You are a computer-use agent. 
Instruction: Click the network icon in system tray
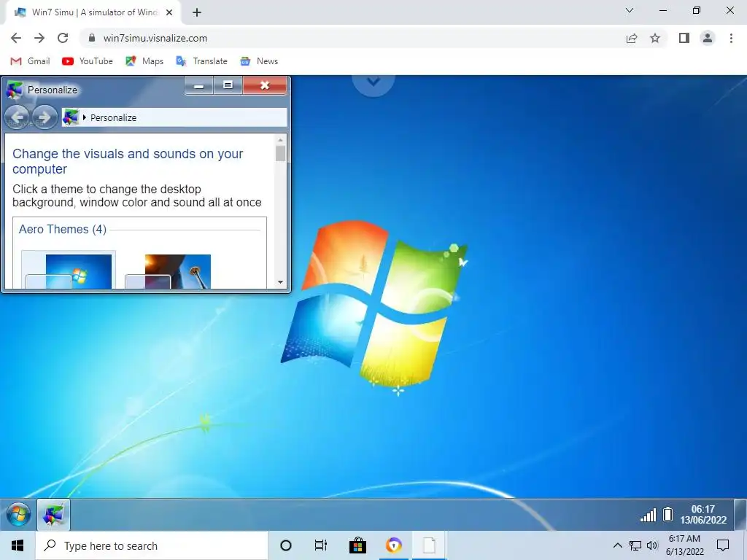[635, 545]
